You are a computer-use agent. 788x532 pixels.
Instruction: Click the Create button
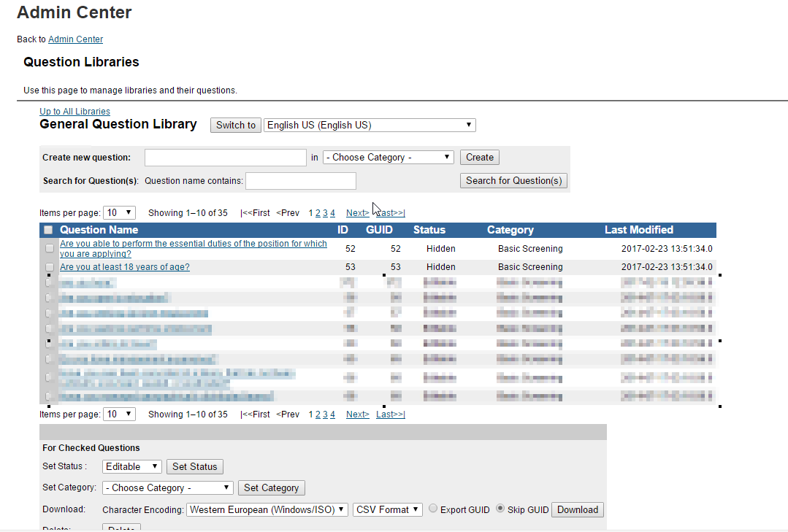479,157
